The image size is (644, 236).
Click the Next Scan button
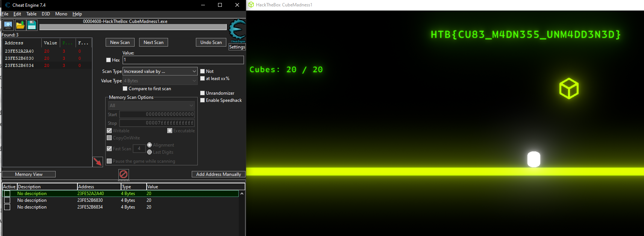coord(153,42)
